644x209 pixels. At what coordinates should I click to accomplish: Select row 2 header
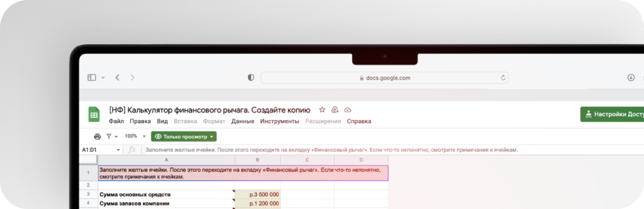coord(88,186)
